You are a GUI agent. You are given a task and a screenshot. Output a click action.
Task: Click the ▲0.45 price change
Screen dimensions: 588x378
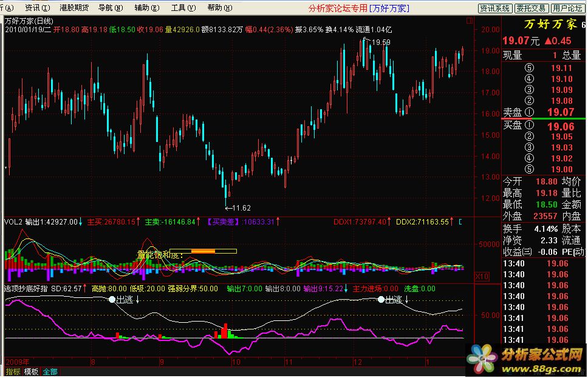(558, 41)
